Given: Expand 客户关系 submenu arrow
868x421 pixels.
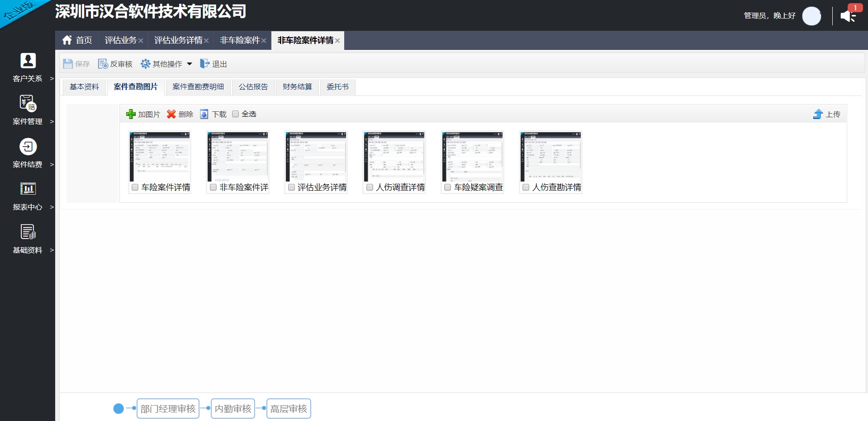Looking at the screenshot, I should pos(52,79).
